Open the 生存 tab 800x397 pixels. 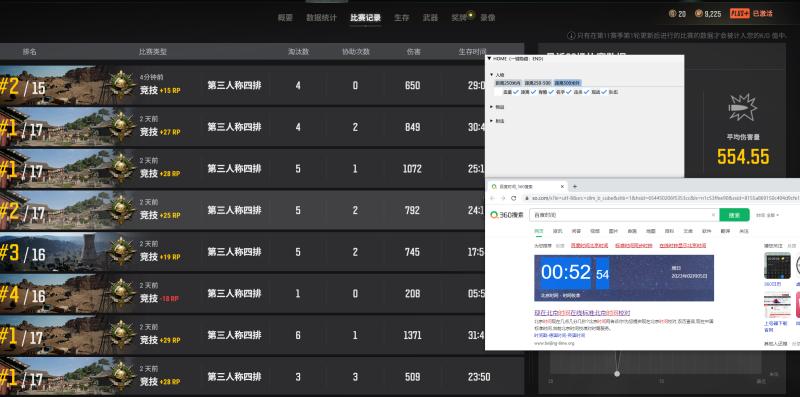coord(402,17)
